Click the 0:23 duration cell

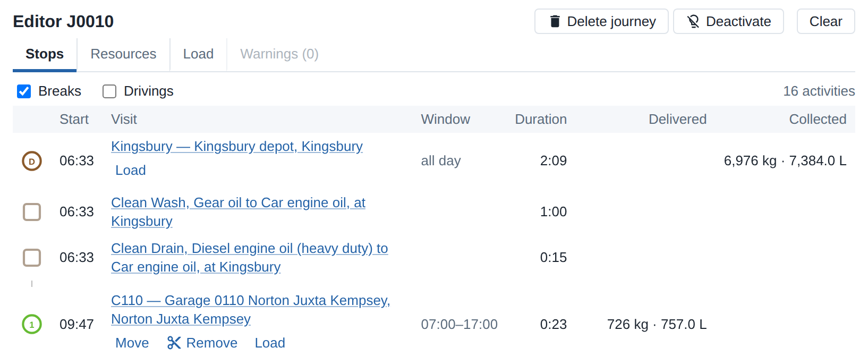tap(554, 324)
